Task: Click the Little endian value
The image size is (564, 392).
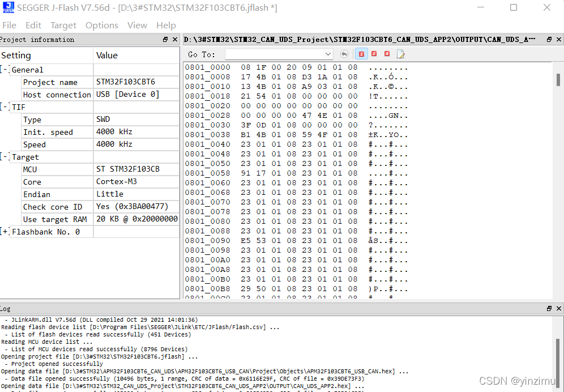Action: point(110,194)
